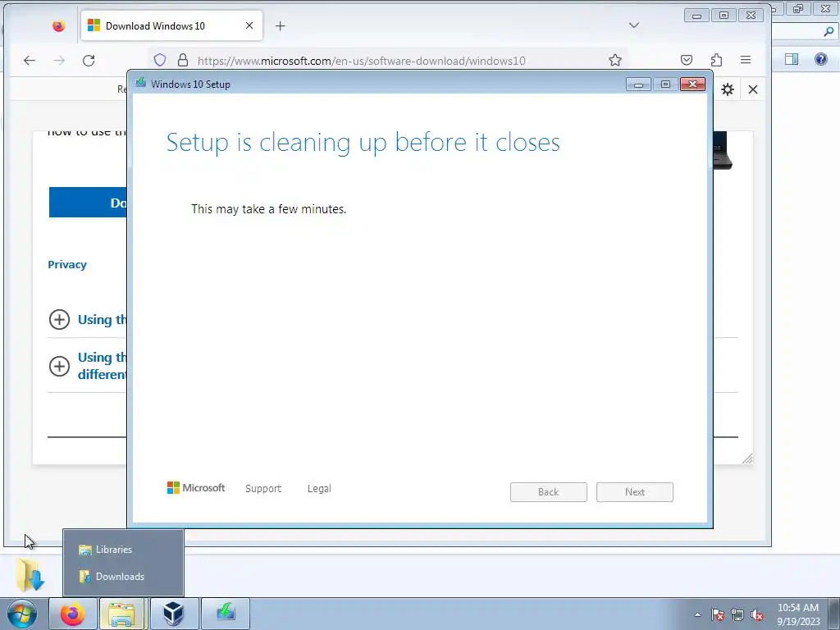The height and width of the screenshot is (630, 840).
Task: Close the notification bar with X
Action: coord(753,89)
